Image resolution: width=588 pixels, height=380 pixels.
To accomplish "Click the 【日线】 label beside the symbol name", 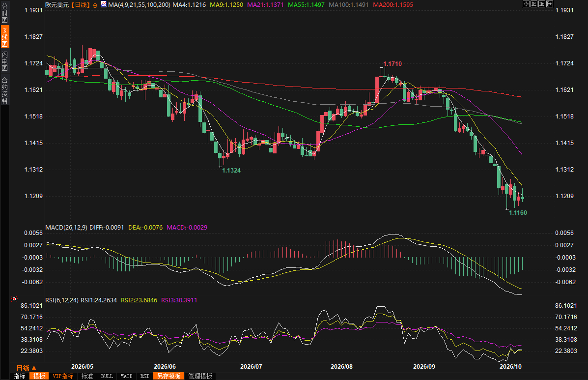I will point(80,5).
